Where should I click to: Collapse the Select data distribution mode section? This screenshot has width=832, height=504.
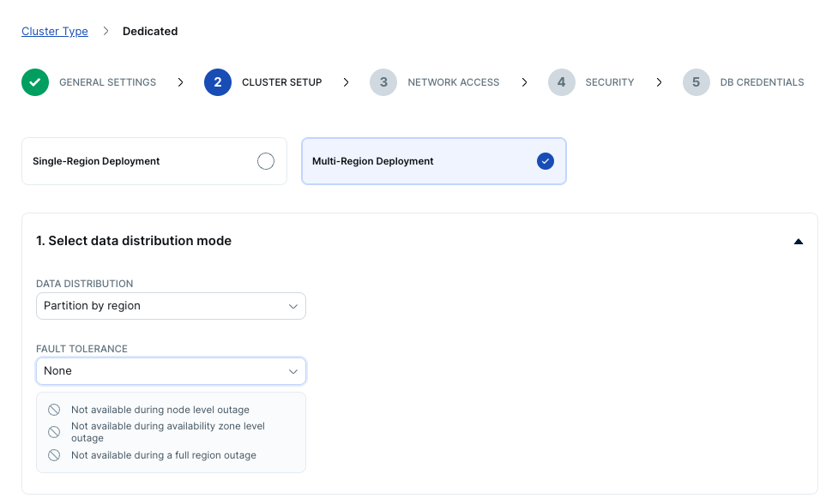(798, 242)
